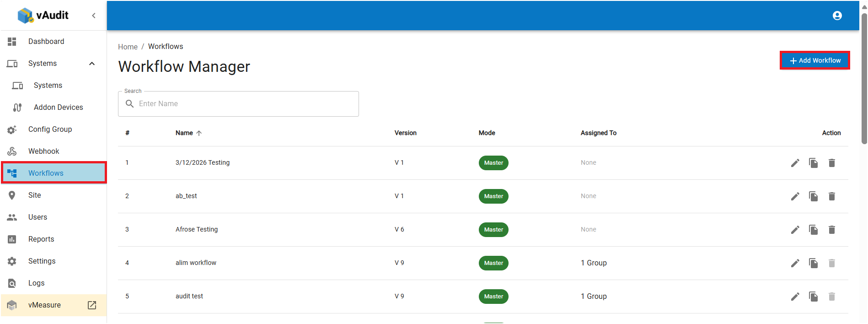
Task: Launch vMeasure from the sidebar
Action: click(54, 305)
